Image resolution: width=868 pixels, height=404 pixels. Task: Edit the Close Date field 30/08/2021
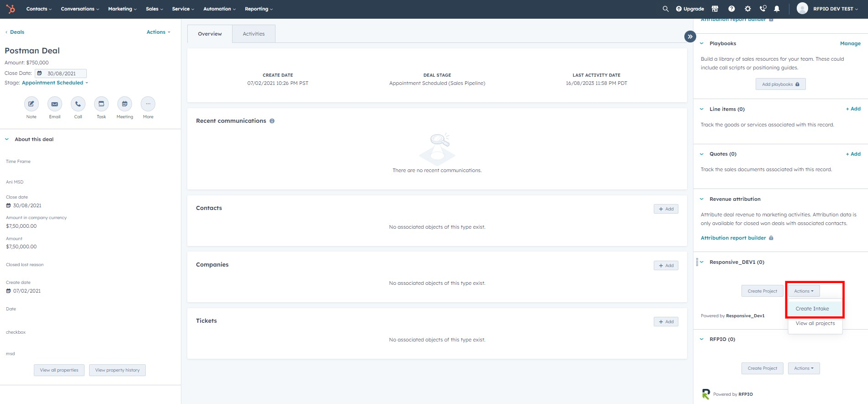point(61,73)
